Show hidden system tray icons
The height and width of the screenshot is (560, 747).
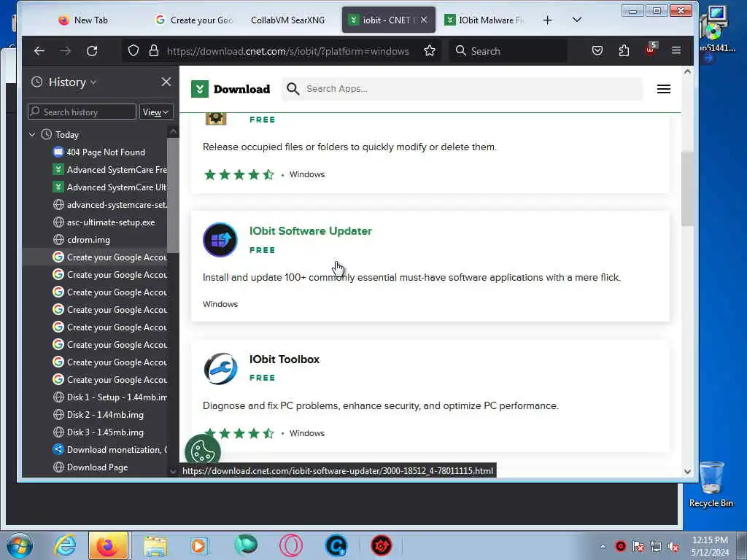tap(603, 547)
